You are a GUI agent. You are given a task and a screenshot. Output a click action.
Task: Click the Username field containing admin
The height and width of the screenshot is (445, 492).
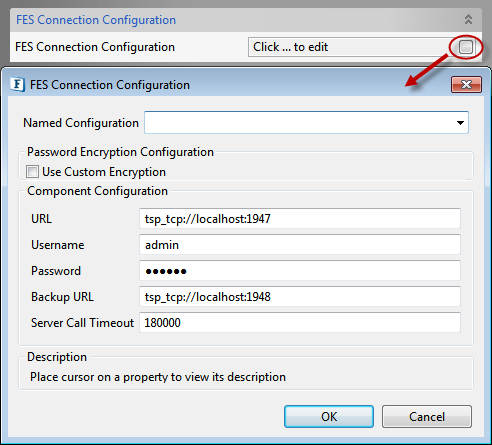pos(300,245)
